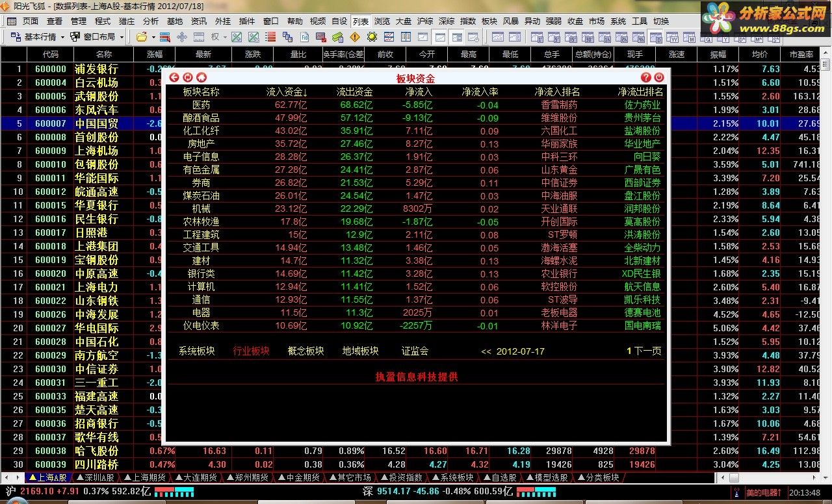
Task: Click the 5-minute period chart icon
Action: pyautogui.click(x=553, y=37)
